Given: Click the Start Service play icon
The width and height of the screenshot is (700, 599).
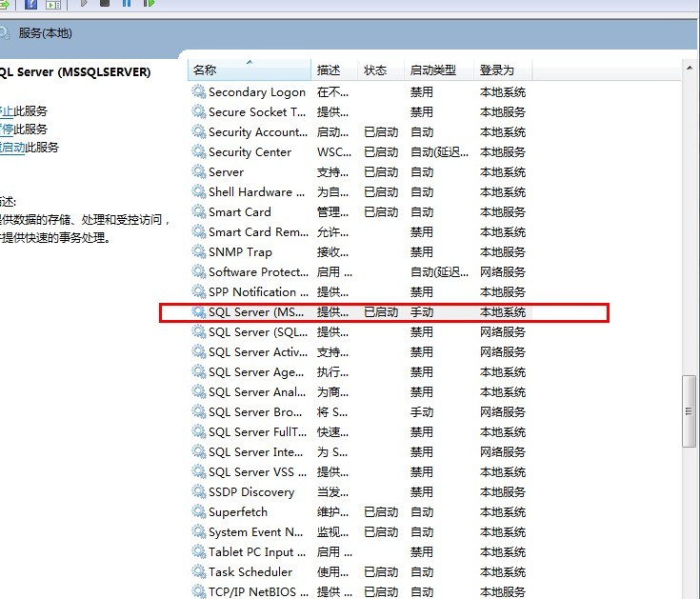Looking at the screenshot, I should click(84, 3).
